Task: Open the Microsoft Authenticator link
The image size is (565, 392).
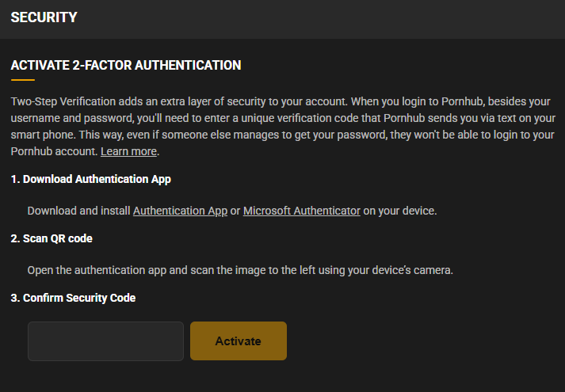Action: [x=302, y=211]
